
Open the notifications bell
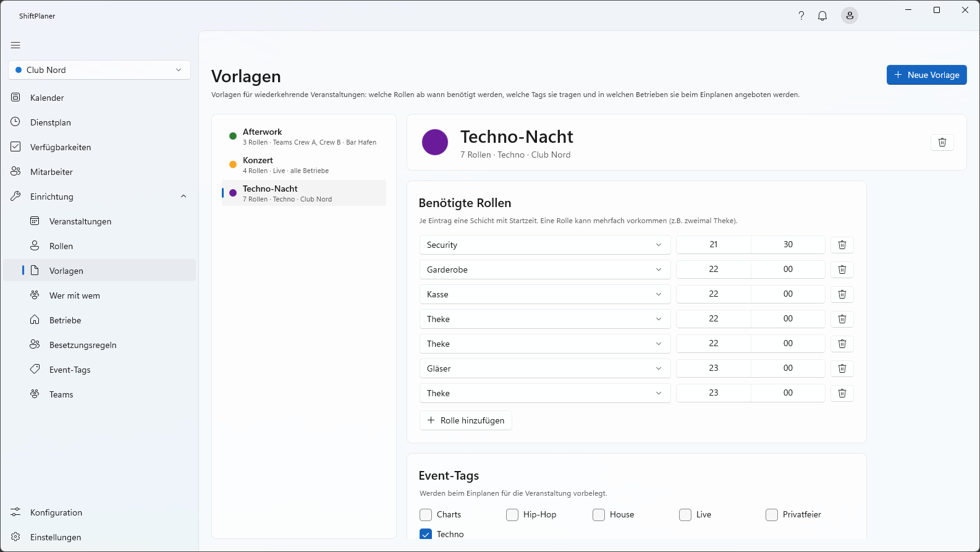(822, 16)
